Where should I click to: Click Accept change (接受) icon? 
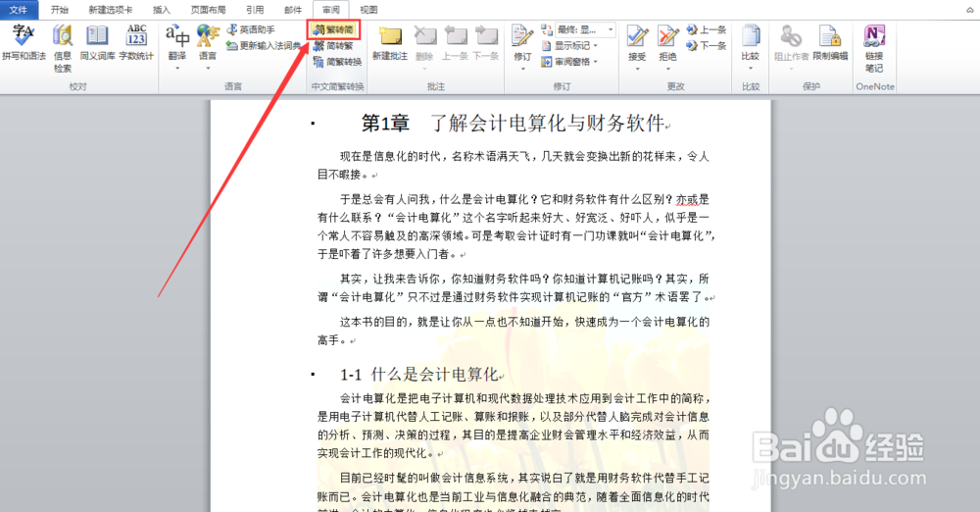coord(637,36)
